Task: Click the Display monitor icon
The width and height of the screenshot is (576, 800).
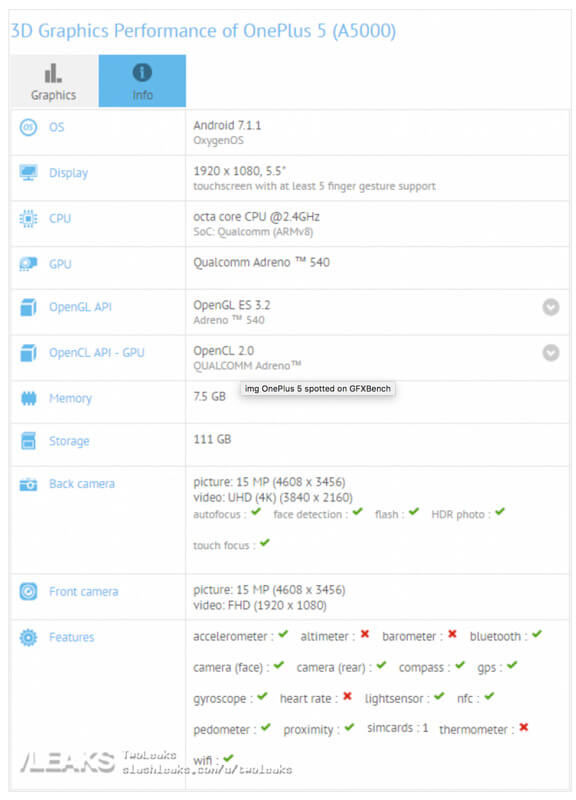Action: pyautogui.click(x=28, y=172)
